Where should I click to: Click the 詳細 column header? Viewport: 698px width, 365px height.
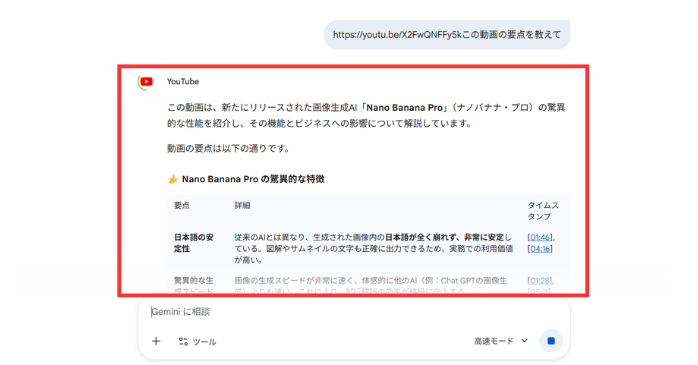point(242,205)
